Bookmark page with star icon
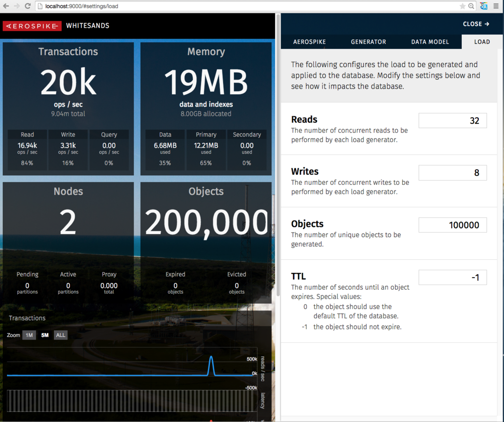504x422 pixels. [x=462, y=6]
